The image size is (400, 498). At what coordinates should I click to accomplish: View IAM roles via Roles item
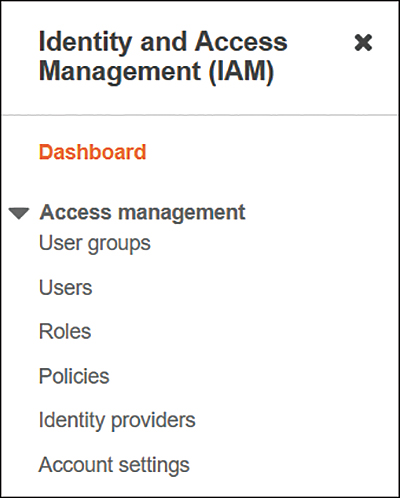click(x=65, y=331)
